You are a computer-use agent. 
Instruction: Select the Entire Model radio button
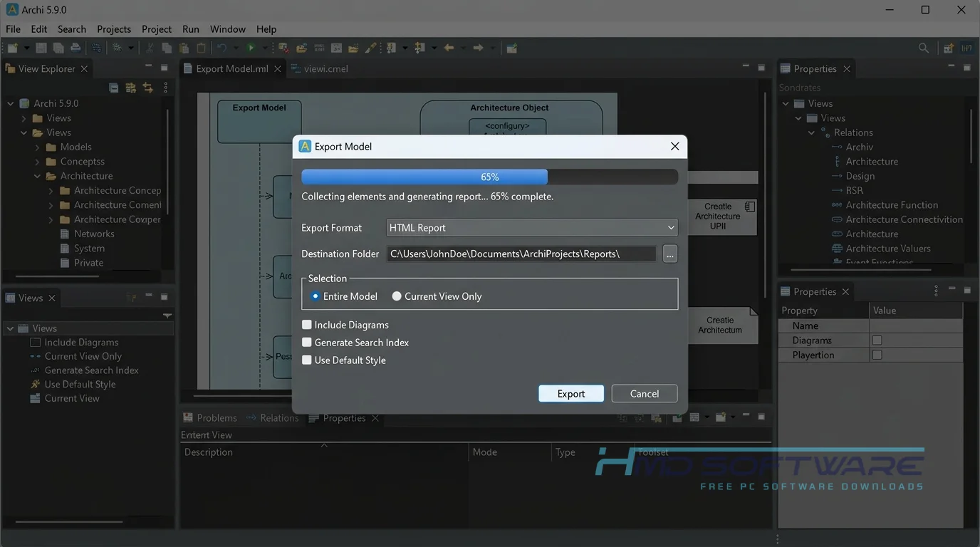[316, 296]
